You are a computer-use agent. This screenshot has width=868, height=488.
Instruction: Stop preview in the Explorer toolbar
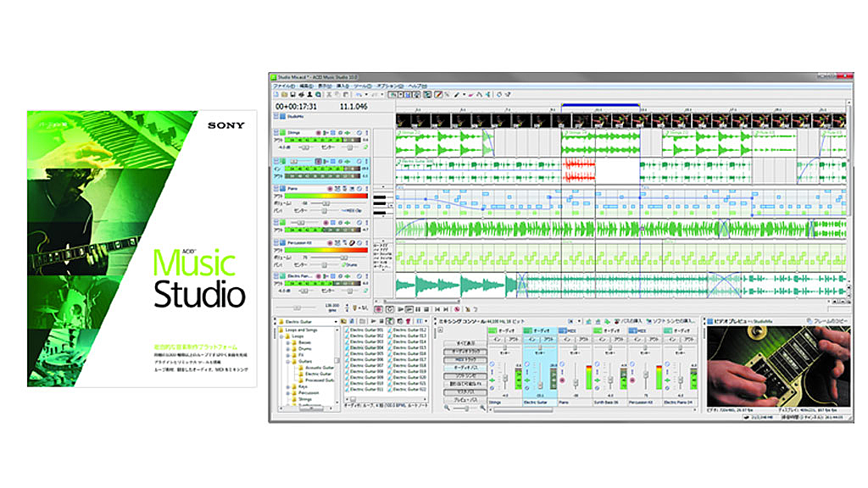pyautogui.click(x=382, y=321)
